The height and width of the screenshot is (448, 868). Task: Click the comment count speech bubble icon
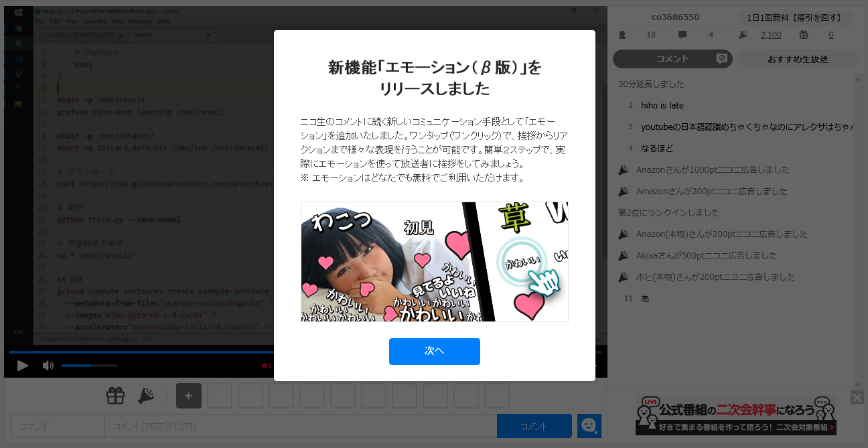(x=682, y=35)
